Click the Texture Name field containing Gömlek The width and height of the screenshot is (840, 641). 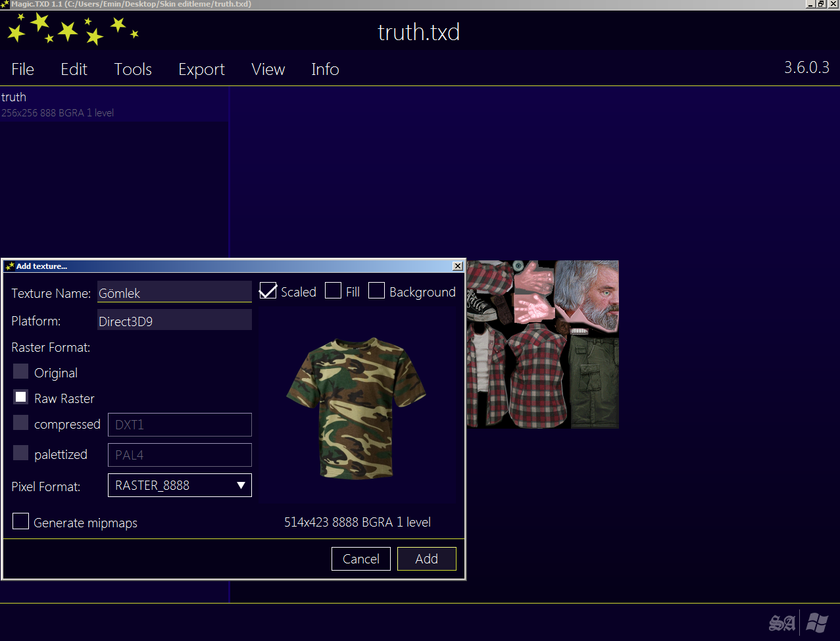click(174, 293)
